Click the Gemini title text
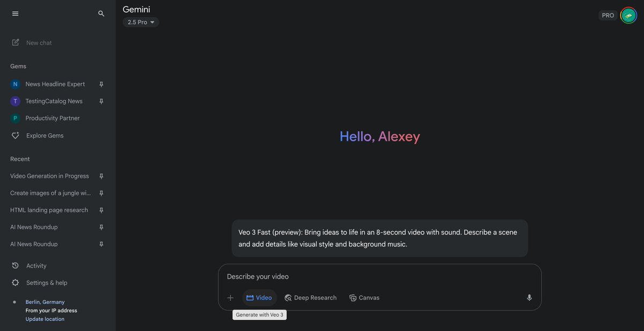The width and height of the screenshot is (644, 331). (x=136, y=9)
